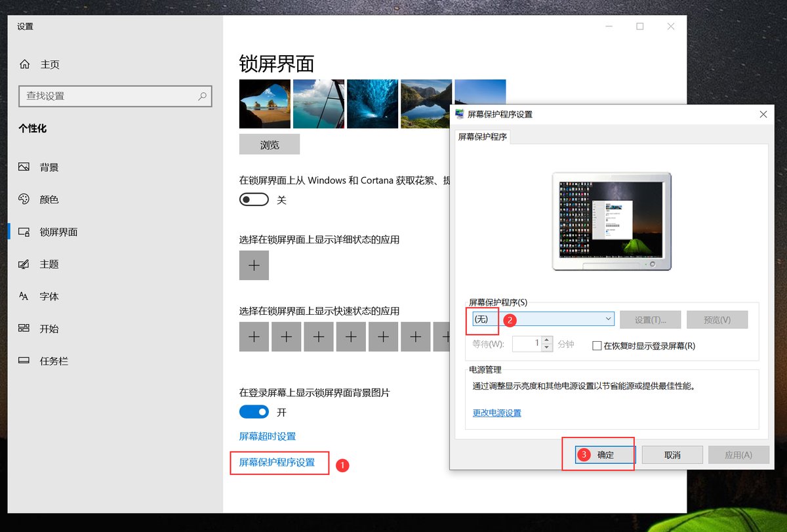Click the 浏览 browse button
This screenshot has width=787, height=532.
click(x=270, y=145)
